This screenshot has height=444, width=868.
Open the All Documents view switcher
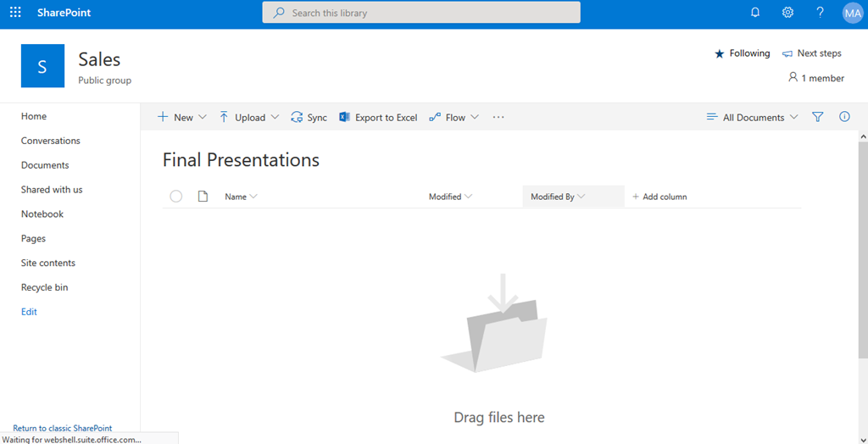(752, 118)
